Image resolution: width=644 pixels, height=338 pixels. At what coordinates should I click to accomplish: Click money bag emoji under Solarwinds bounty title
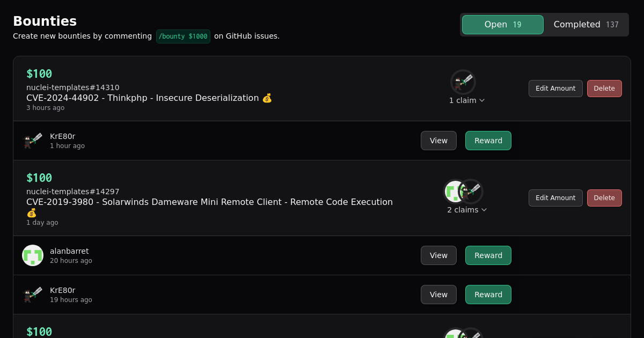(x=32, y=213)
